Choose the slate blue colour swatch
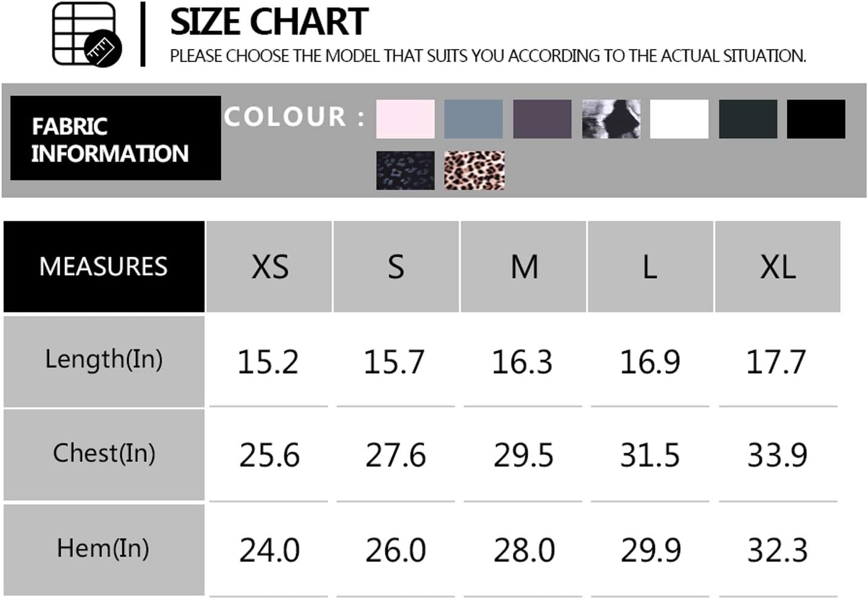This screenshot has width=868, height=599. pyautogui.click(x=473, y=119)
